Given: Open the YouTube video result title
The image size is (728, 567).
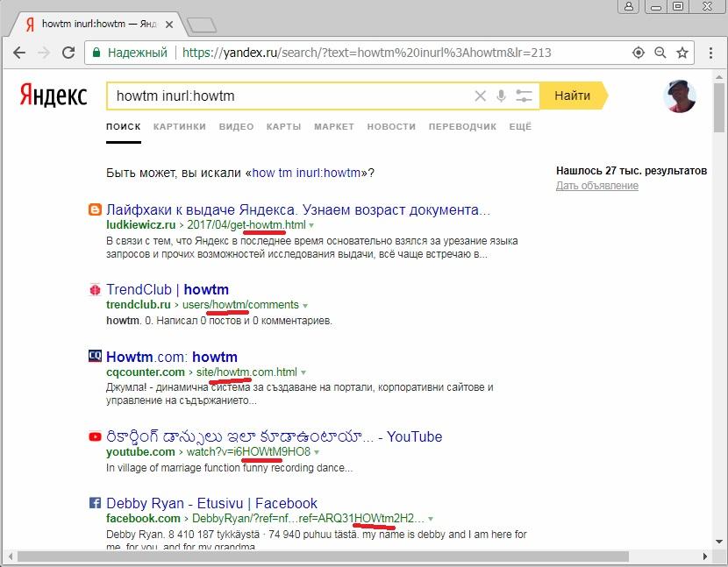Looking at the screenshot, I should point(274,436).
